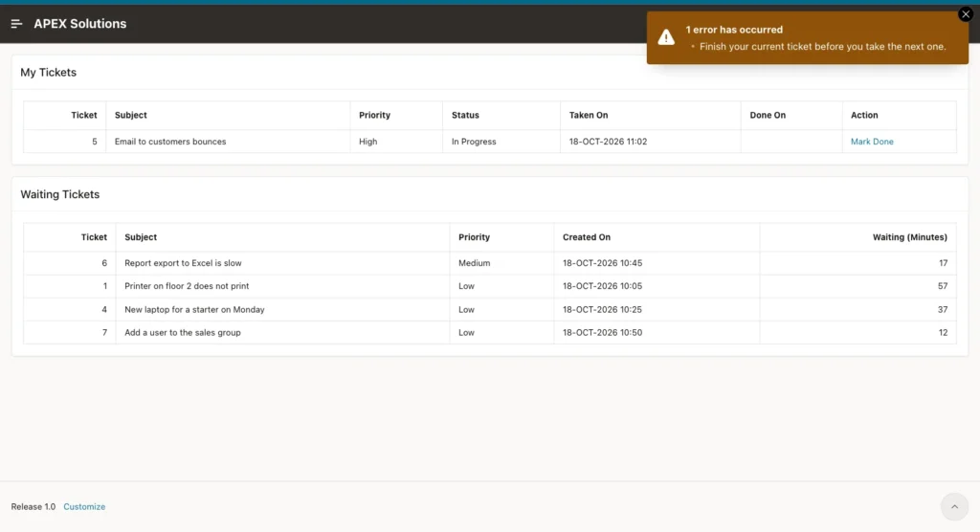Select 'Email to customers bounces' subject
The height and width of the screenshot is (532, 980).
pyautogui.click(x=170, y=142)
